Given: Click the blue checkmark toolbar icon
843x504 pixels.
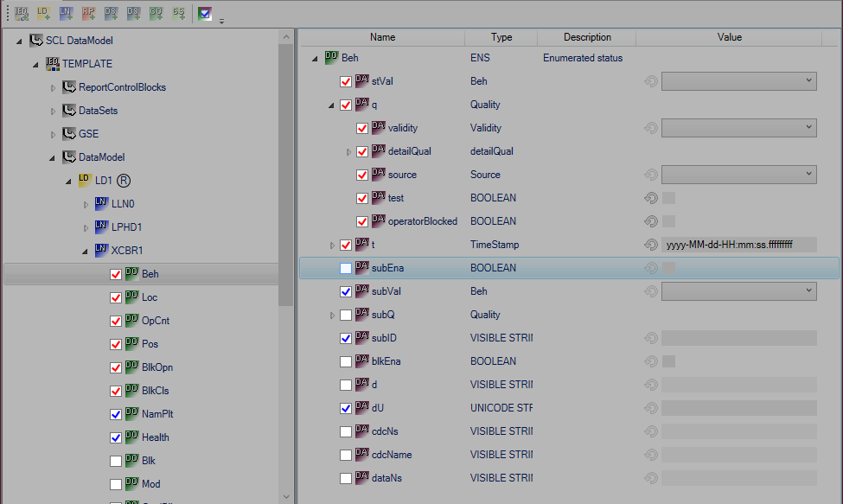Looking at the screenshot, I should pos(205,14).
